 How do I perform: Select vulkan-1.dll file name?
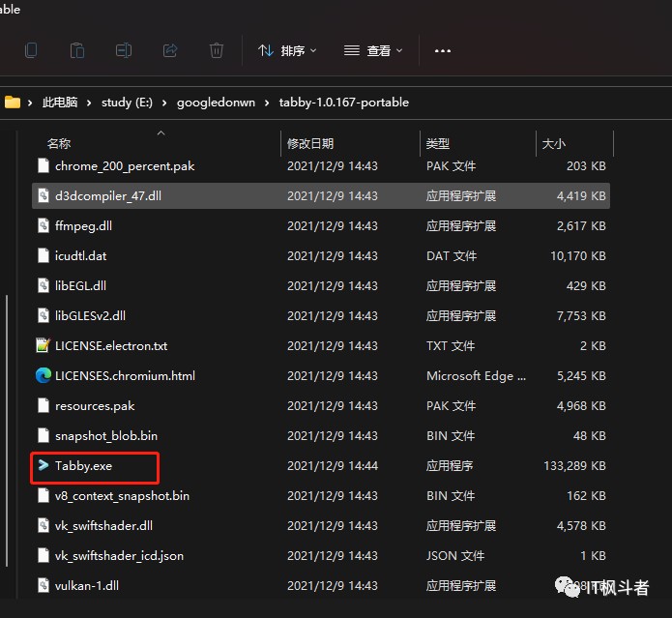click(87, 586)
